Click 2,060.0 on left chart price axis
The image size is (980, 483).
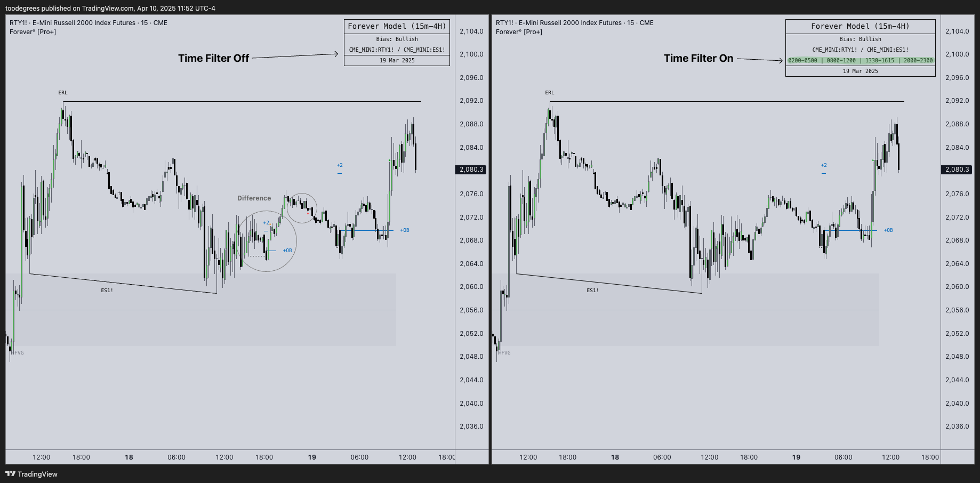(471, 287)
